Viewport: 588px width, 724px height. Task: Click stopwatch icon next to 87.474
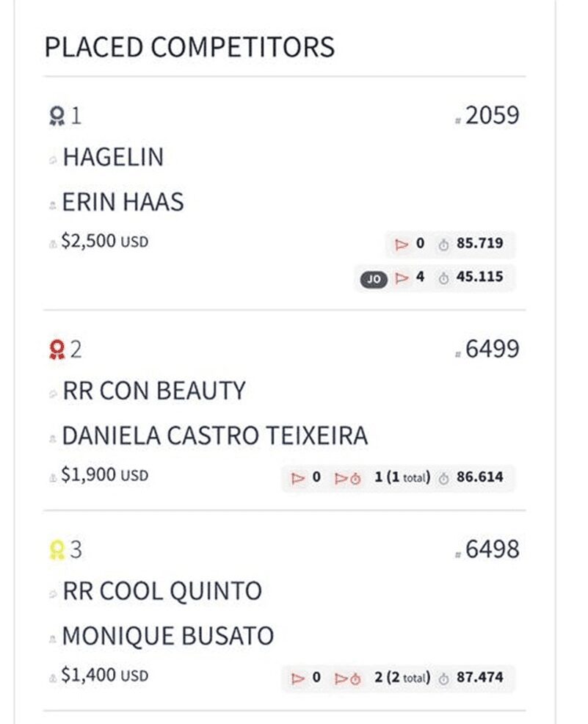(x=443, y=678)
